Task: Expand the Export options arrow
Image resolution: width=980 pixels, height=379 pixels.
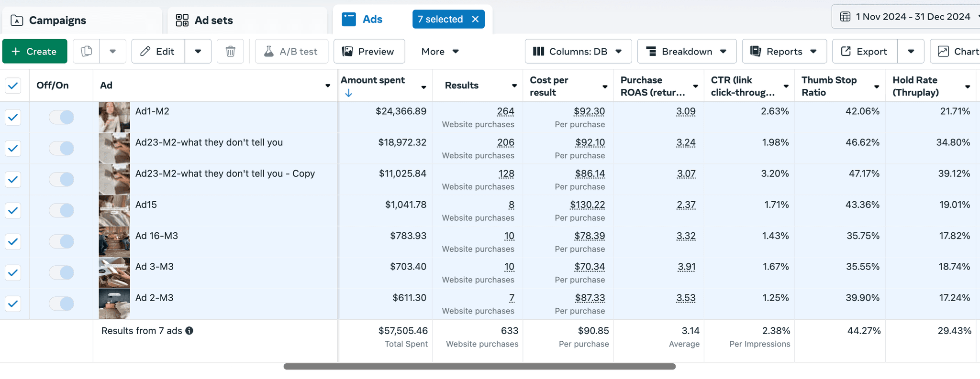Action: [911, 51]
